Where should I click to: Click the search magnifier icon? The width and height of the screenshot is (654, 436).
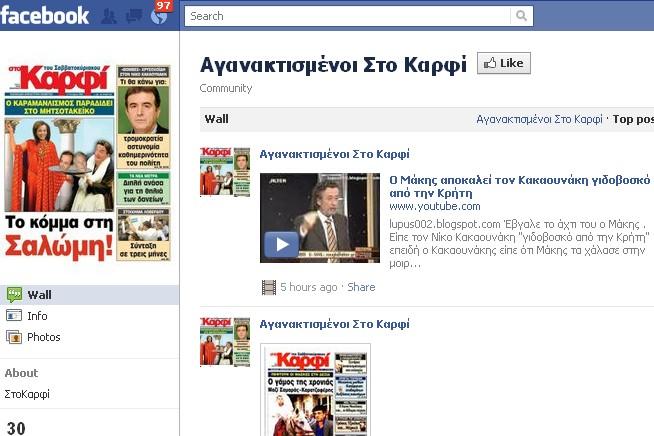(x=521, y=16)
